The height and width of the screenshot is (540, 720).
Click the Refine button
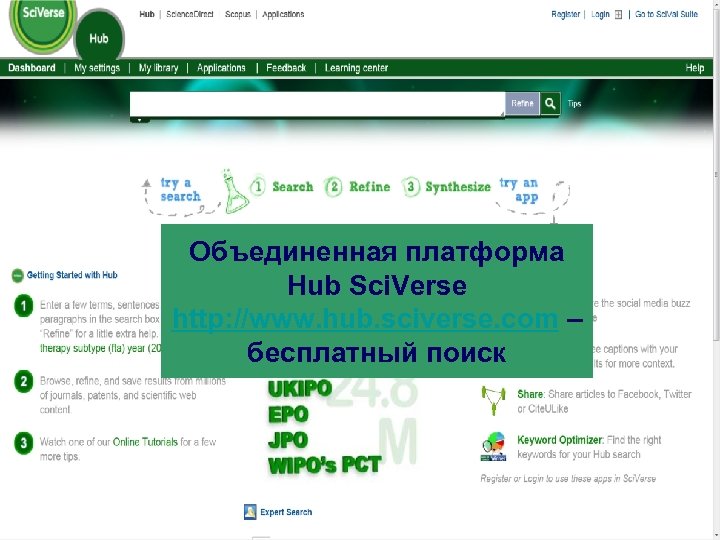pyautogui.click(x=523, y=103)
